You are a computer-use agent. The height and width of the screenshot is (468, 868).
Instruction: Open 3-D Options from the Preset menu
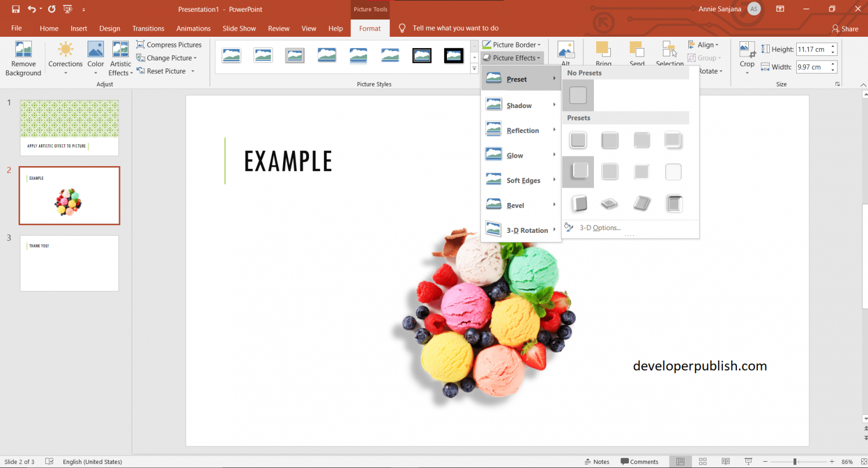[600, 227]
